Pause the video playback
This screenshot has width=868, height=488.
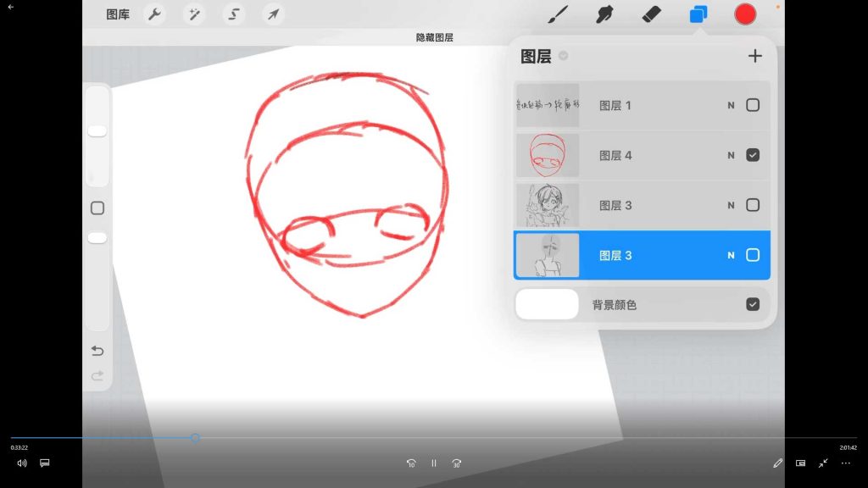point(434,463)
